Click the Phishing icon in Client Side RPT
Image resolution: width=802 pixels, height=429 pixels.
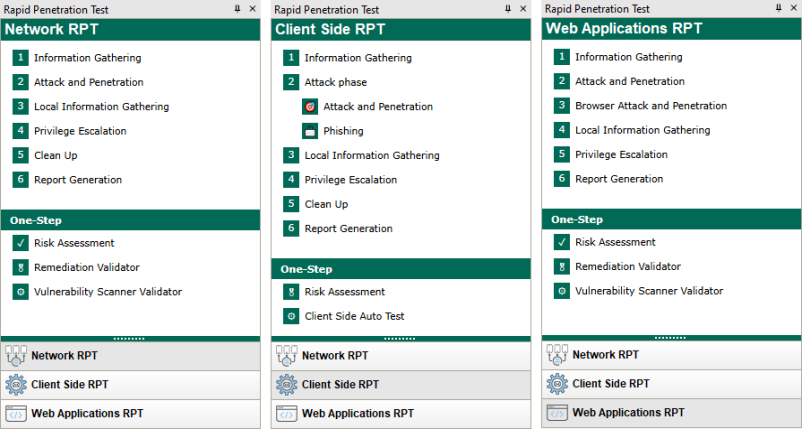[310, 131]
